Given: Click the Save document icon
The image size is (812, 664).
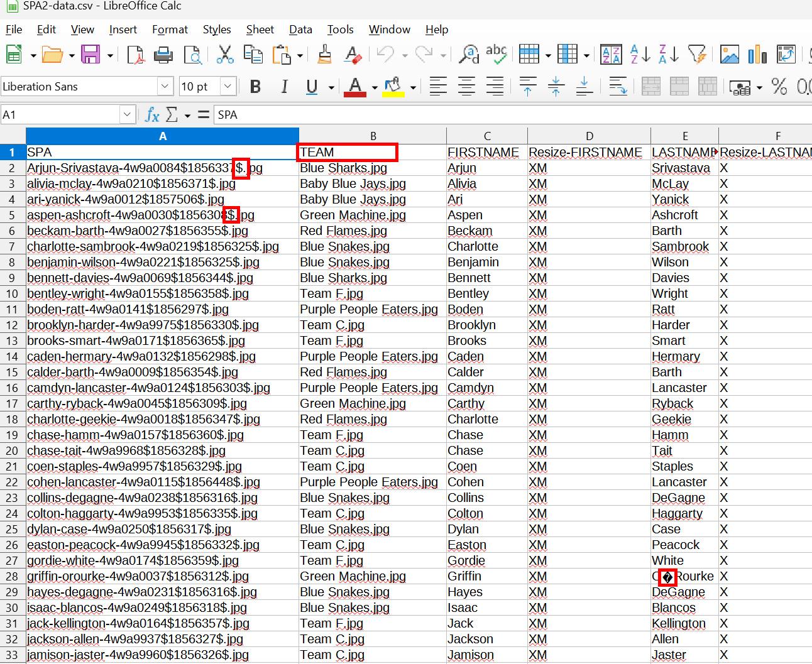Looking at the screenshot, I should pyautogui.click(x=91, y=55).
